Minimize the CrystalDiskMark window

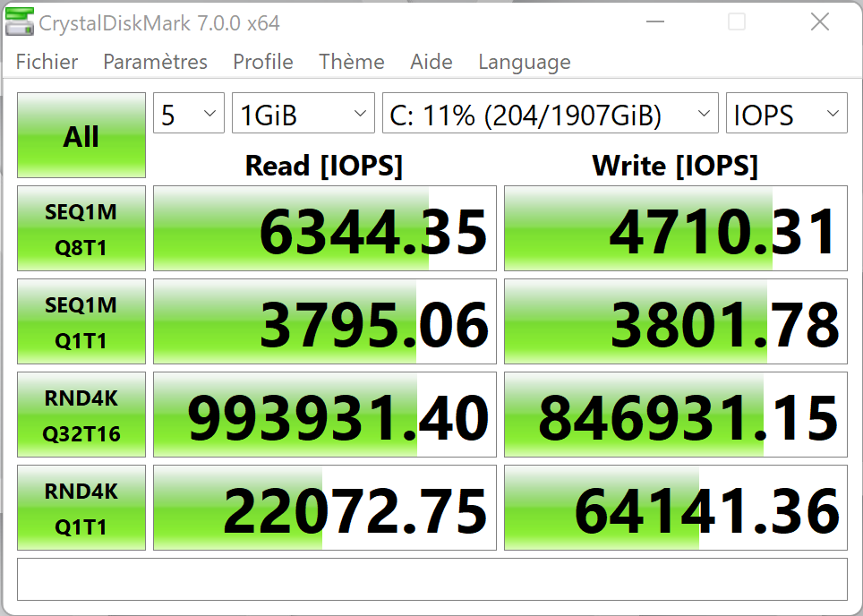pos(655,22)
